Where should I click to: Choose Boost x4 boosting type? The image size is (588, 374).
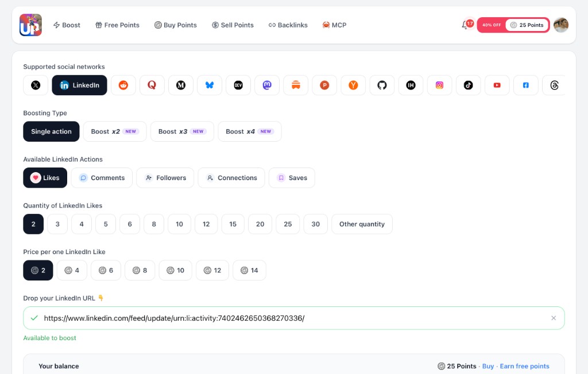point(250,131)
